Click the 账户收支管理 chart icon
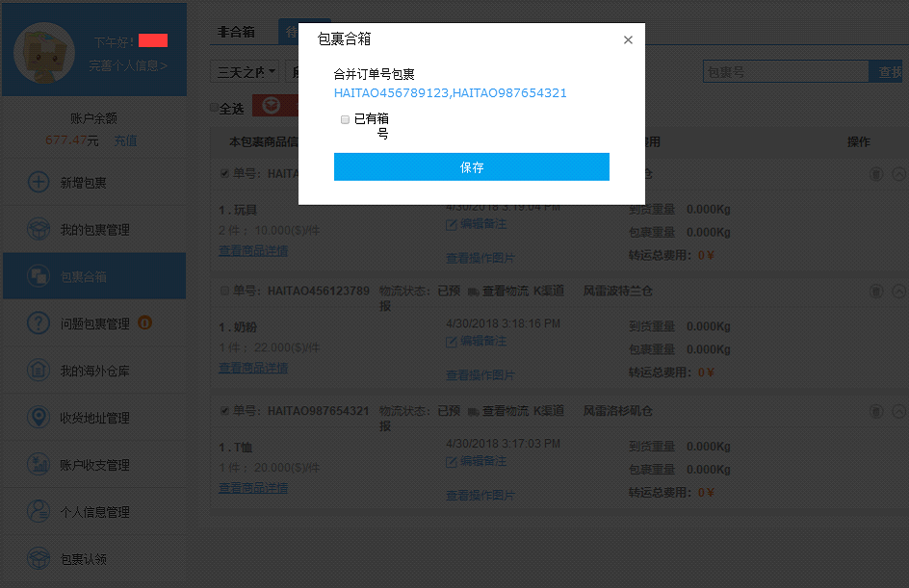This screenshot has height=588, width=909. 39,464
